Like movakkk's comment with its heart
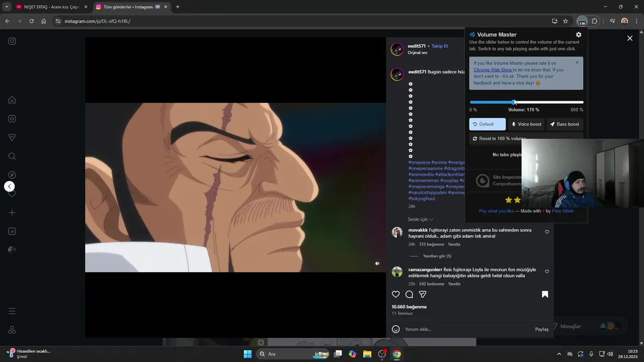 547,232
